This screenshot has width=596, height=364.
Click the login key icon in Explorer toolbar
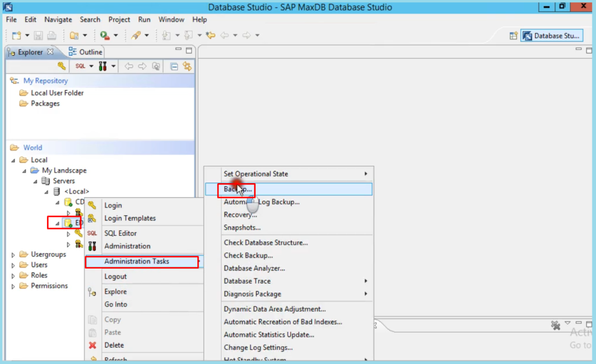pyautogui.click(x=62, y=66)
